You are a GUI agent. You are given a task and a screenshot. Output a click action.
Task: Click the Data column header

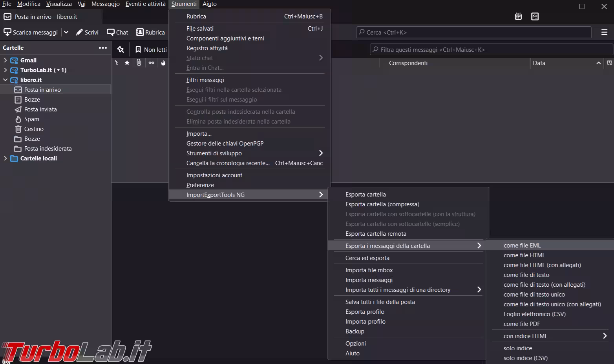(x=561, y=63)
